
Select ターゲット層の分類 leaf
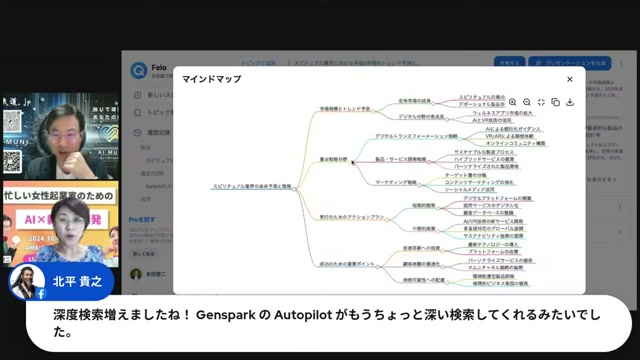tap(465, 175)
